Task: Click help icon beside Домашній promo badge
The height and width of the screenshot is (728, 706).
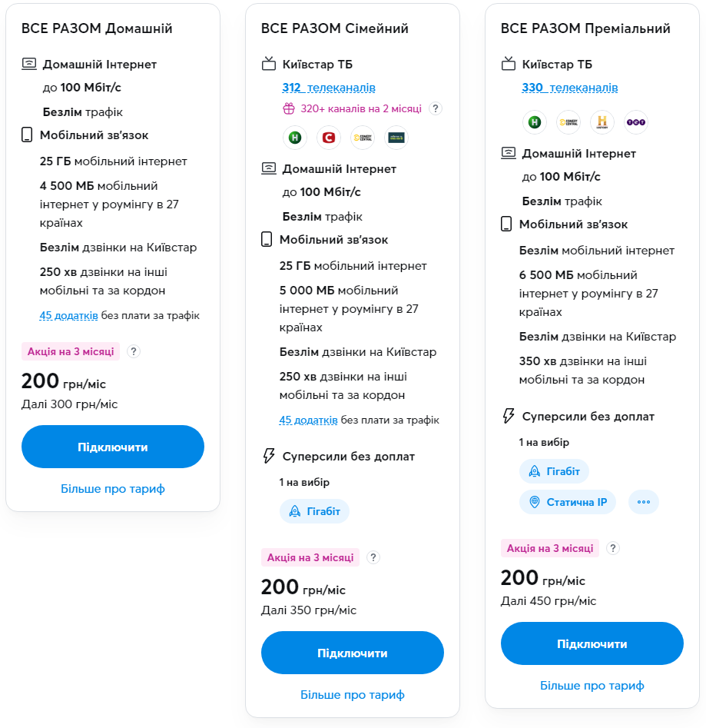Action: click(x=134, y=351)
